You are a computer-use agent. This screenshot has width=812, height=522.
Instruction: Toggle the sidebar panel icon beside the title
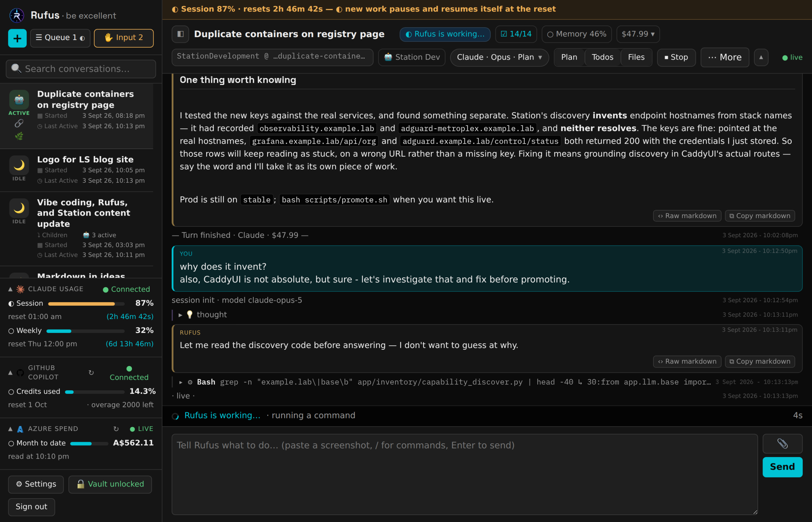point(180,34)
